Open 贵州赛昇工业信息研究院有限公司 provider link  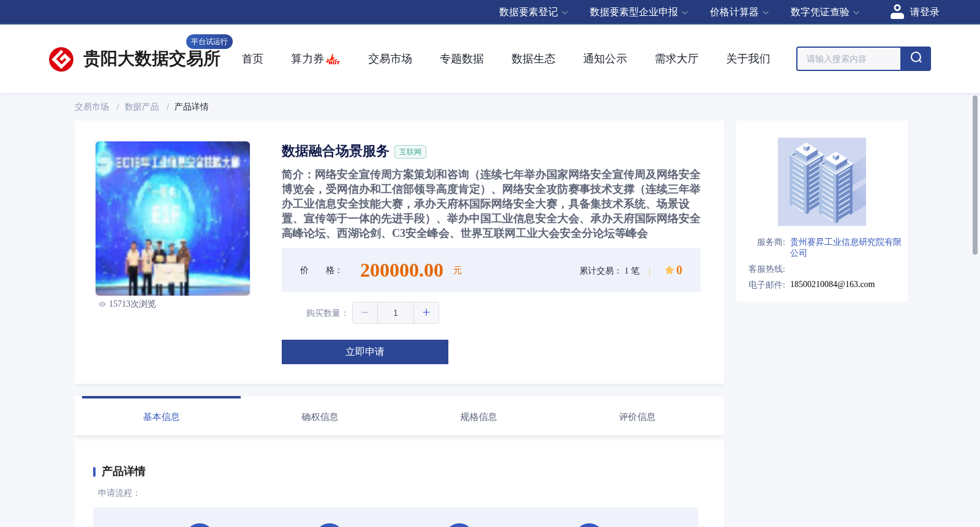tap(846, 247)
